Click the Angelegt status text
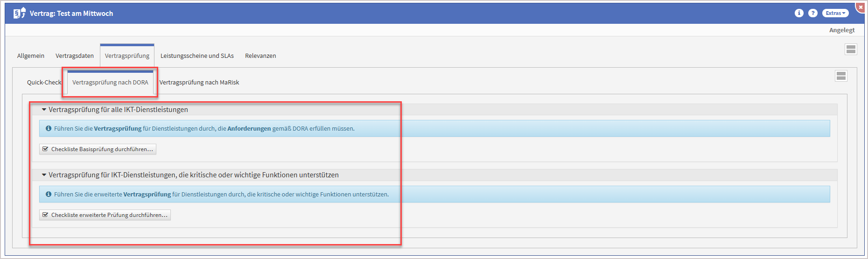This screenshot has height=259, width=868. point(842,30)
